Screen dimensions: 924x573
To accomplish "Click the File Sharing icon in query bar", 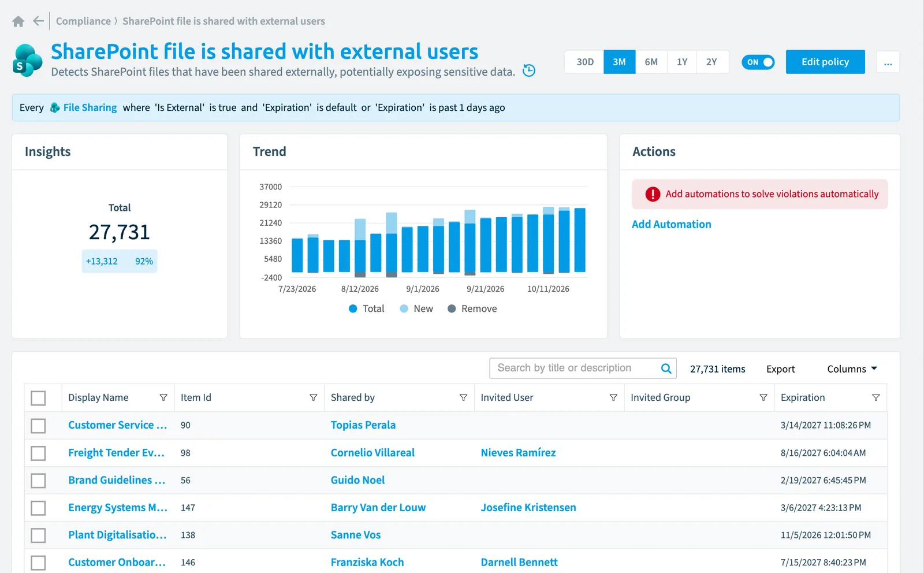I will pos(55,107).
